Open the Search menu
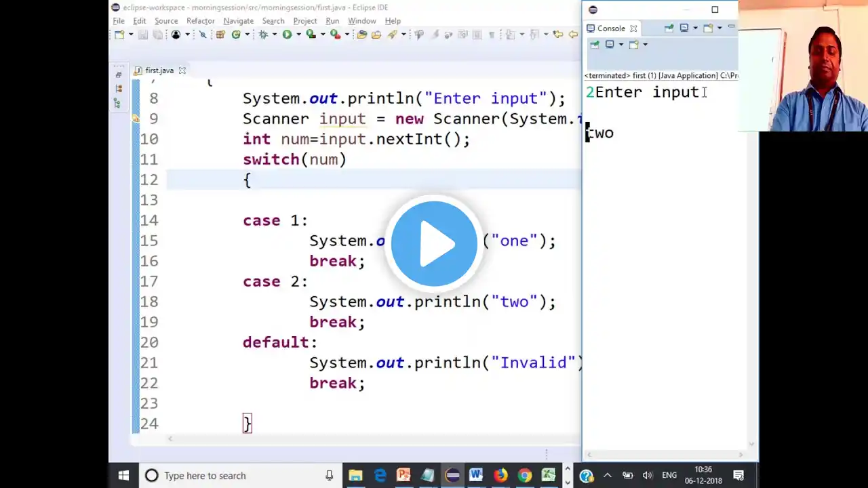This screenshot has height=488, width=868. pyautogui.click(x=273, y=21)
